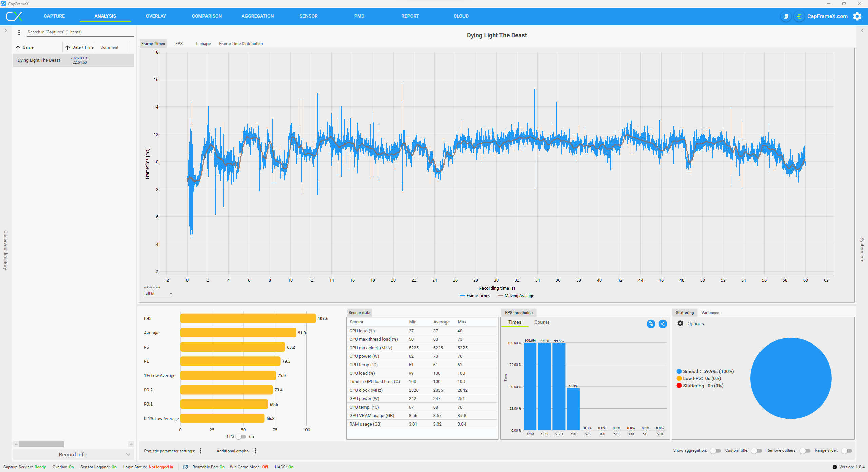This screenshot has width=868, height=472.
Task: Open the CapFrameX.com link
Action: [x=827, y=16]
